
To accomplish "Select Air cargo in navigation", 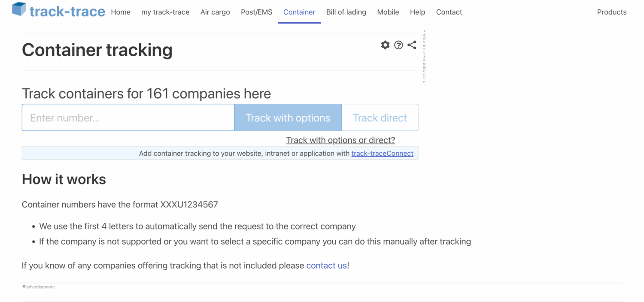I will pyautogui.click(x=215, y=12).
